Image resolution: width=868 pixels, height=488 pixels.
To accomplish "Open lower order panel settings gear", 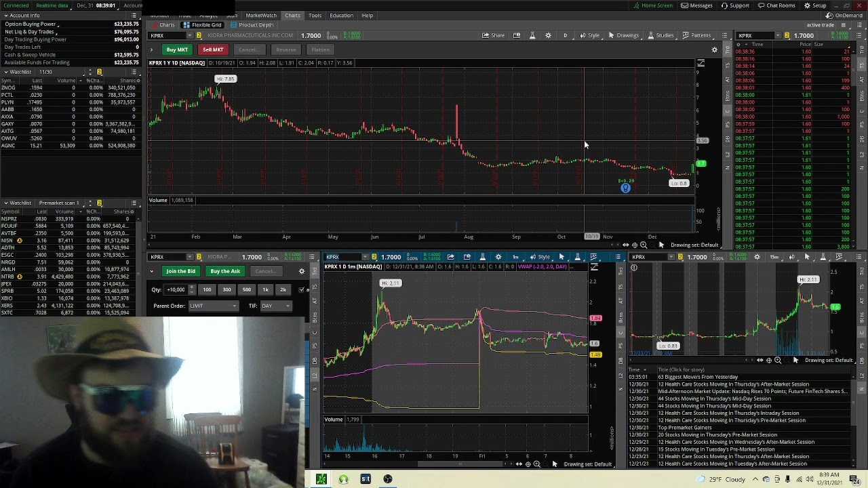I will (x=302, y=271).
